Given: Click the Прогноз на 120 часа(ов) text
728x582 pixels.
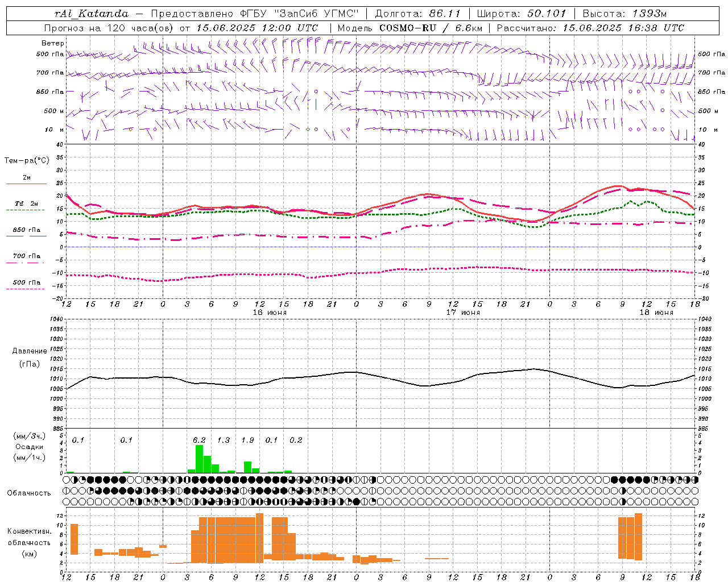Looking at the screenshot, I should pos(109,28).
